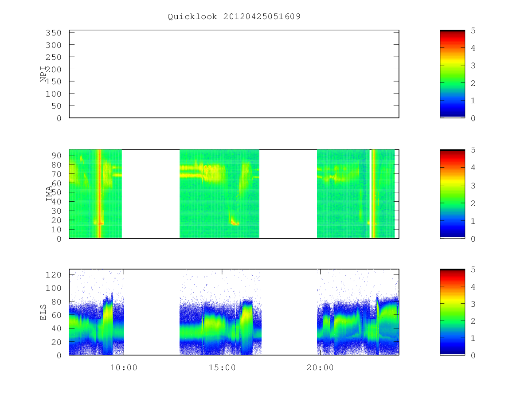This screenshot has width=532, height=399.
Task: Click the 60 tick on ELS axis
Action: (x=56, y=315)
